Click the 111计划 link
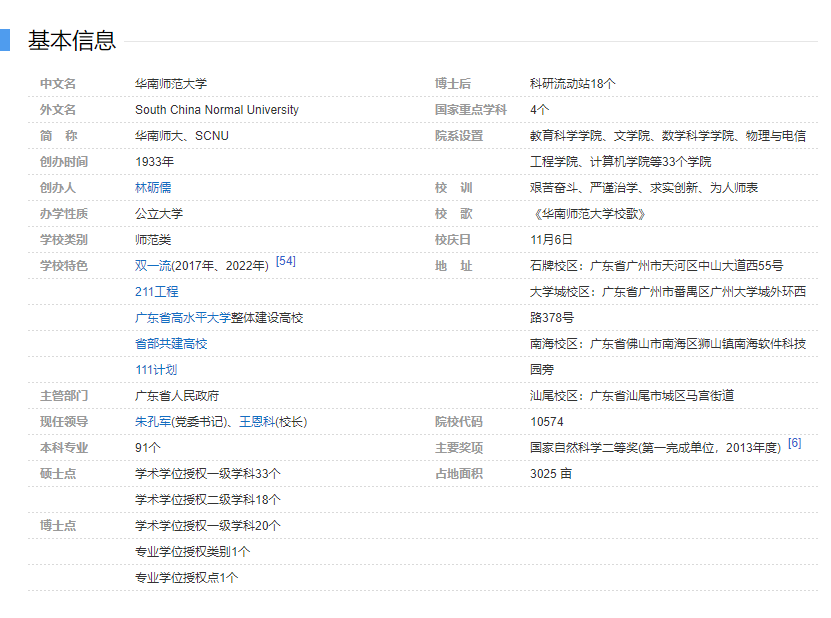Screen dimensions: 831x618 click(x=156, y=370)
